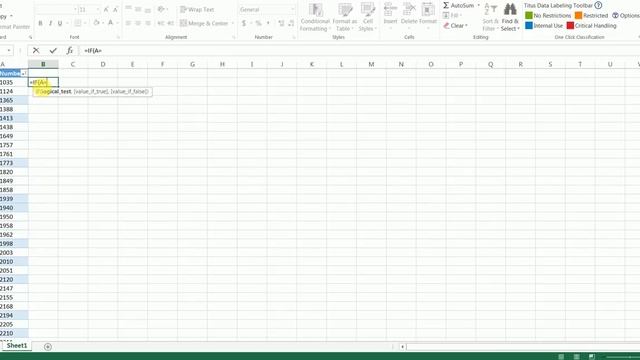This screenshot has height=360, width=640.
Task: Click cell containing 2205 in column A
Action: [x=14, y=324]
